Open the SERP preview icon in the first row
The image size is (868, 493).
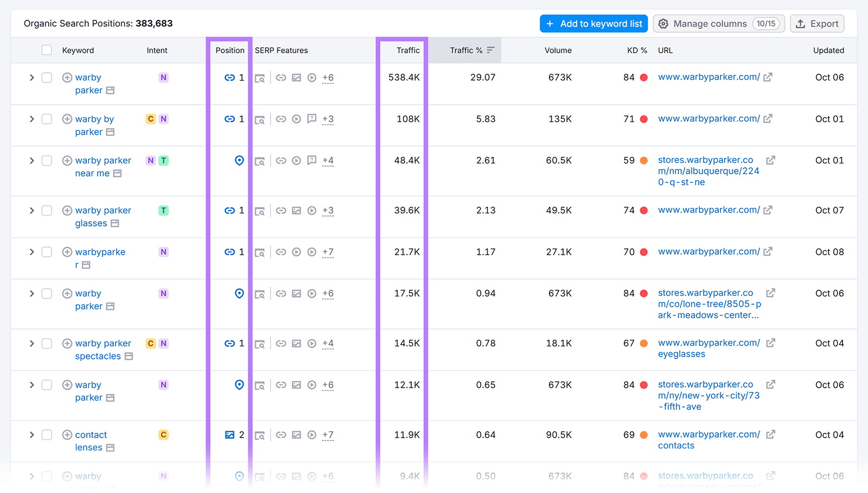260,77
